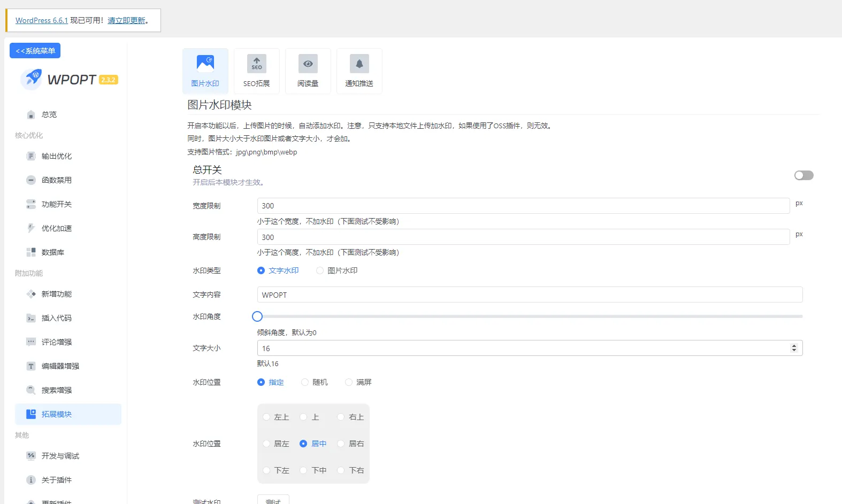The height and width of the screenshot is (504, 842).
Task: Click the 图片水印 image watermark tab icon
Action: pos(205,64)
